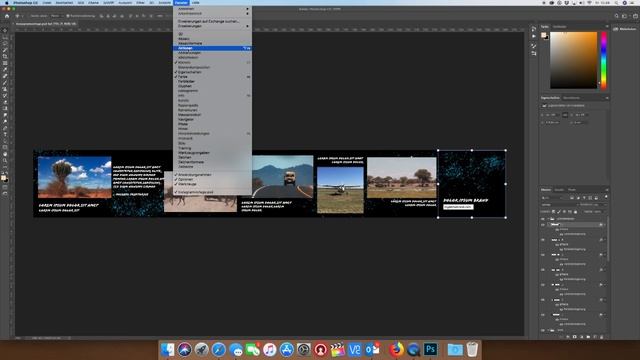
Task: Click the search icon at top right
Action: click(616, 16)
